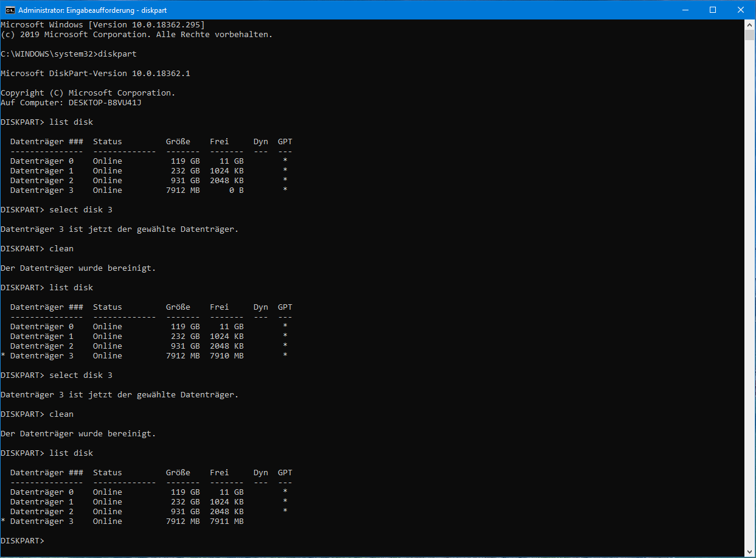
Task: Click the empty 'DISKPART>' prompt on the last line
Action: click(x=23, y=540)
